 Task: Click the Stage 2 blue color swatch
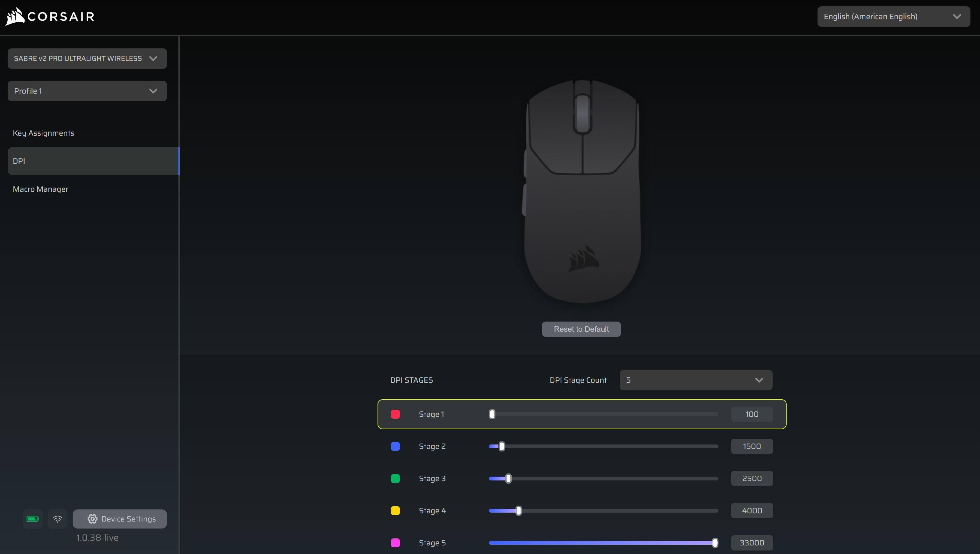click(395, 446)
